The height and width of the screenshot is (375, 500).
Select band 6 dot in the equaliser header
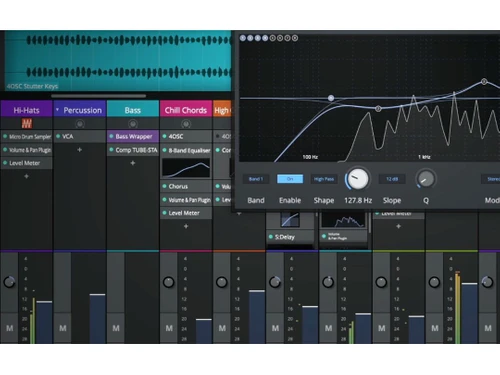click(x=280, y=38)
